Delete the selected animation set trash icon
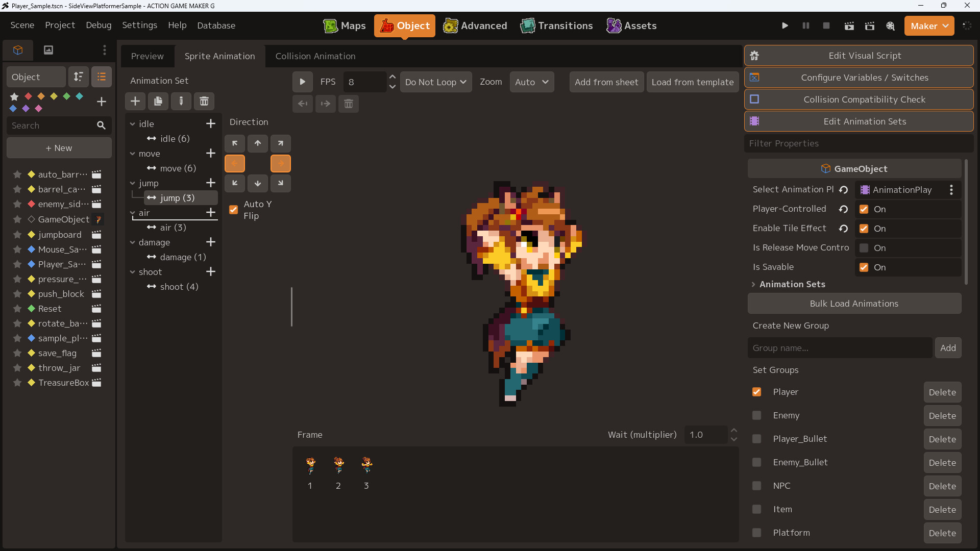The height and width of the screenshot is (551, 980). pyautogui.click(x=204, y=101)
